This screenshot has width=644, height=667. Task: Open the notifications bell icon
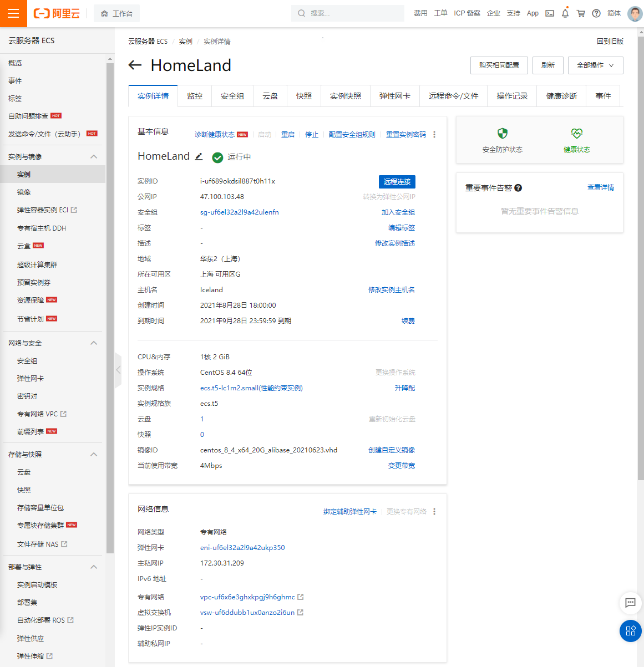tap(565, 13)
